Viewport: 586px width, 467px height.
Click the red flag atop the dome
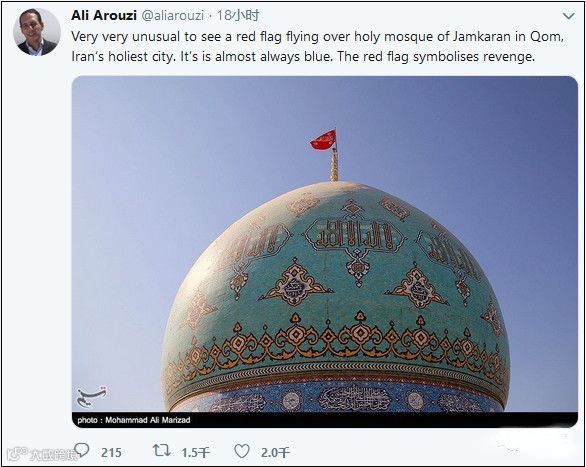click(x=324, y=140)
